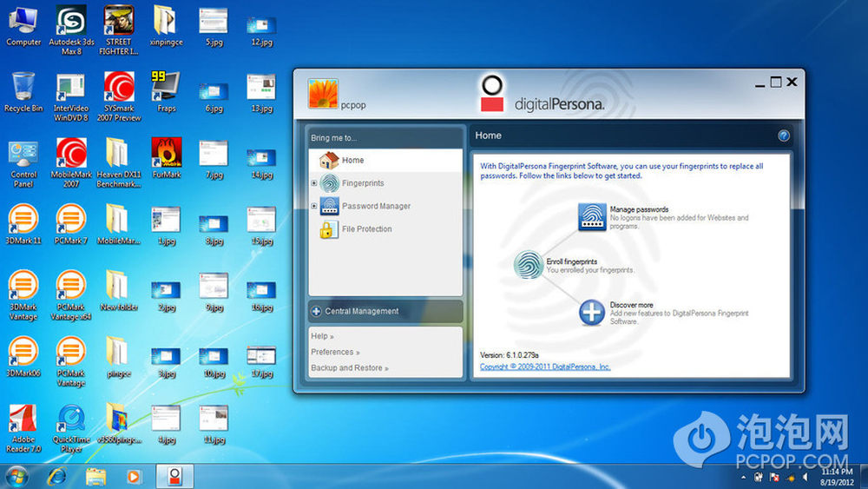
Task: Select the Street Fighter desktop icon
Action: [119, 30]
